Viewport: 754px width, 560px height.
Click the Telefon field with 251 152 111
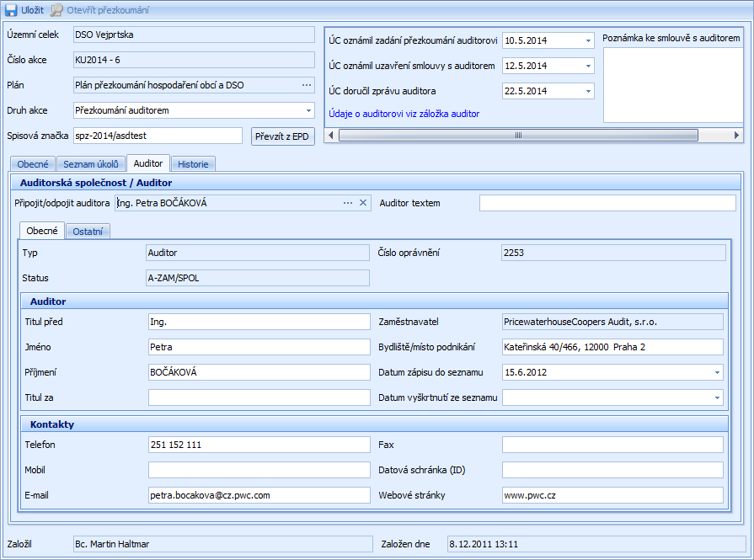tap(259, 445)
